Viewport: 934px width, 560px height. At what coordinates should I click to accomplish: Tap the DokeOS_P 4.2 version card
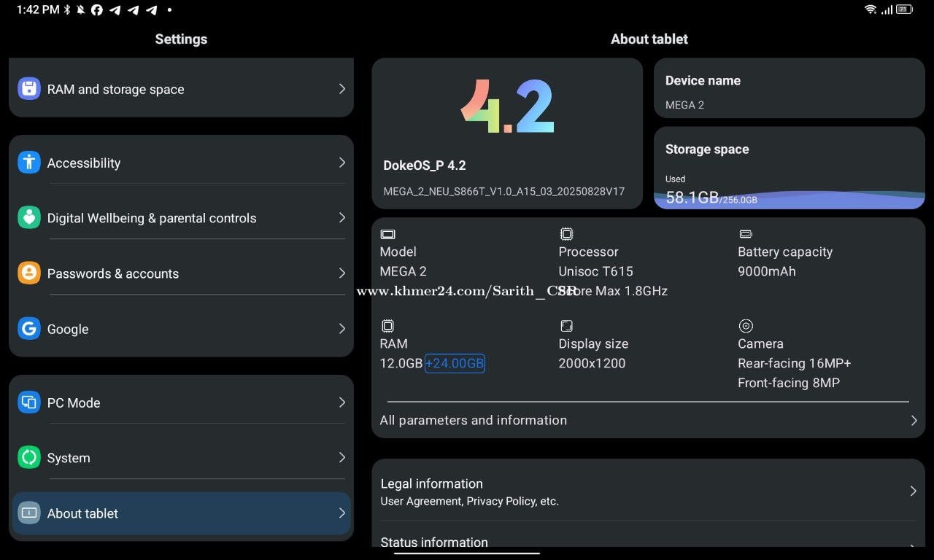coord(507,133)
